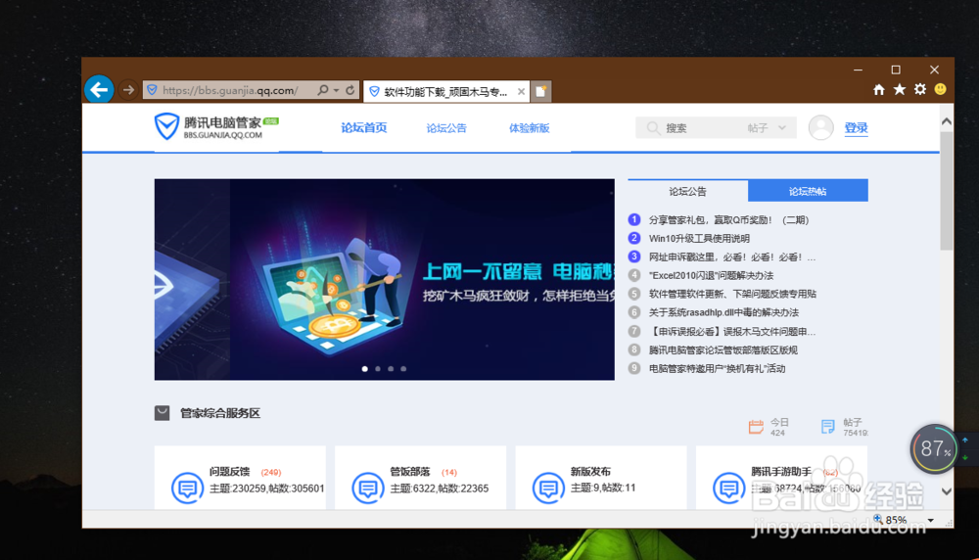Click the scrollbar up arrow
The height and width of the screenshot is (560, 979).
(947, 121)
